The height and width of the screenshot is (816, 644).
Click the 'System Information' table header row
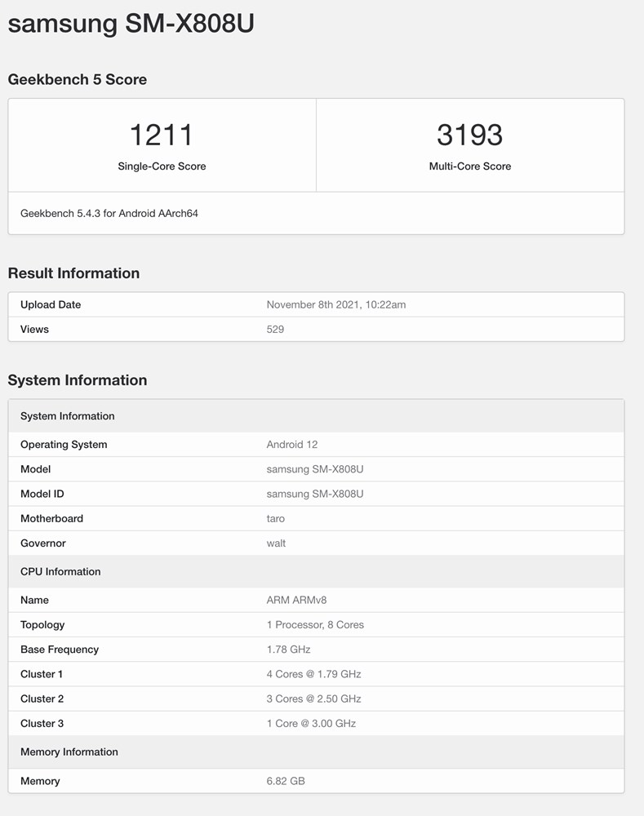[316, 416]
